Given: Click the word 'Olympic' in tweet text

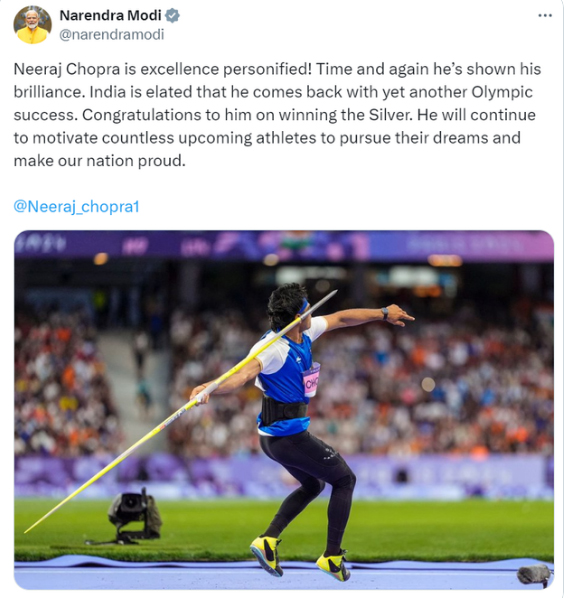Looking at the screenshot, I should coord(502,92).
